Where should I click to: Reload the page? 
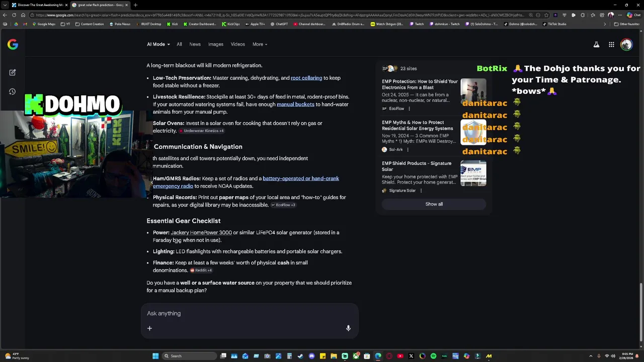14,15
